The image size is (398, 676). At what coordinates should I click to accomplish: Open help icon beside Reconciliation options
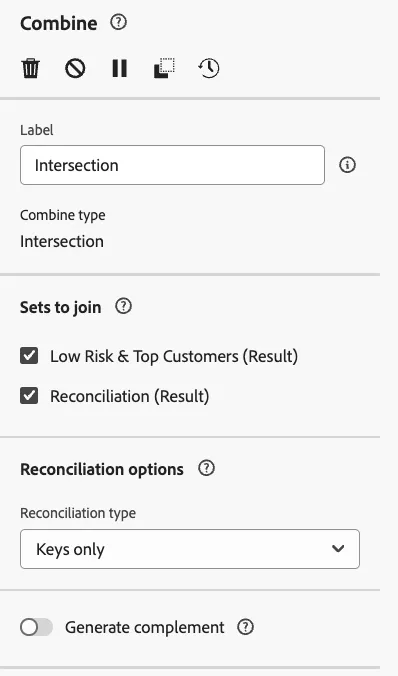pyautogui.click(x=206, y=468)
